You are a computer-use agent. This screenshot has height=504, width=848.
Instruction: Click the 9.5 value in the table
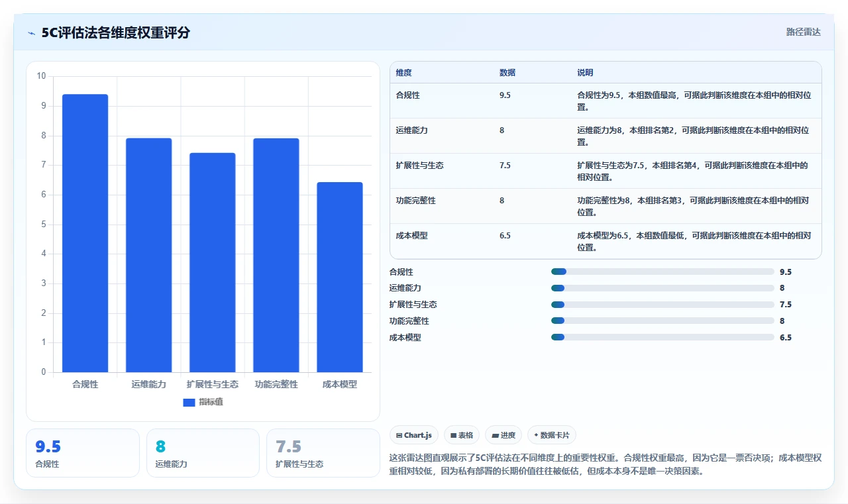tap(505, 95)
